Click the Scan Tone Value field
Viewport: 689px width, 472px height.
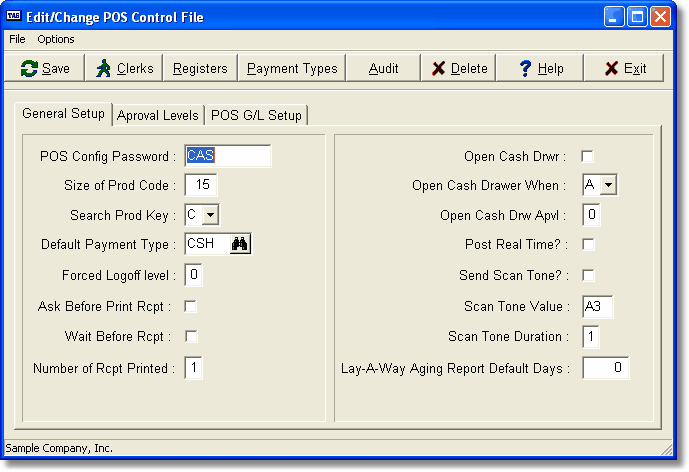click(598, 307)
